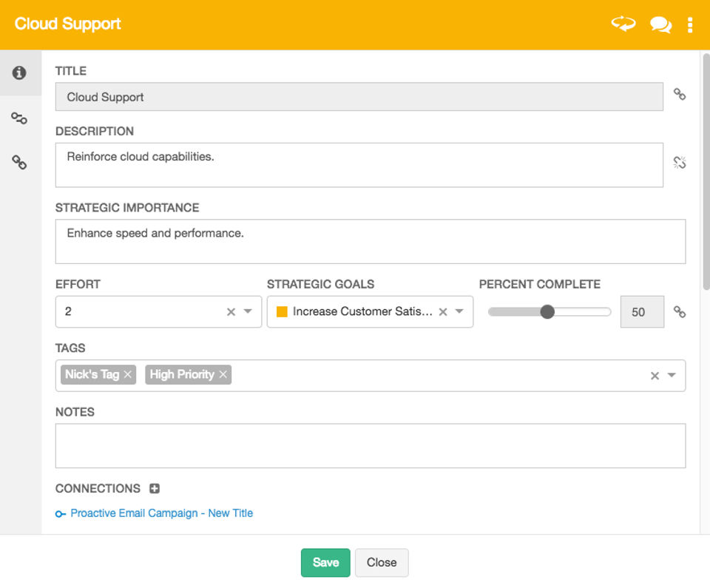Image resolution: width=710 pixels, height=588 pixels.
Task: Click the link icon beside Percent Complete
Action: (x=680, y=312)
